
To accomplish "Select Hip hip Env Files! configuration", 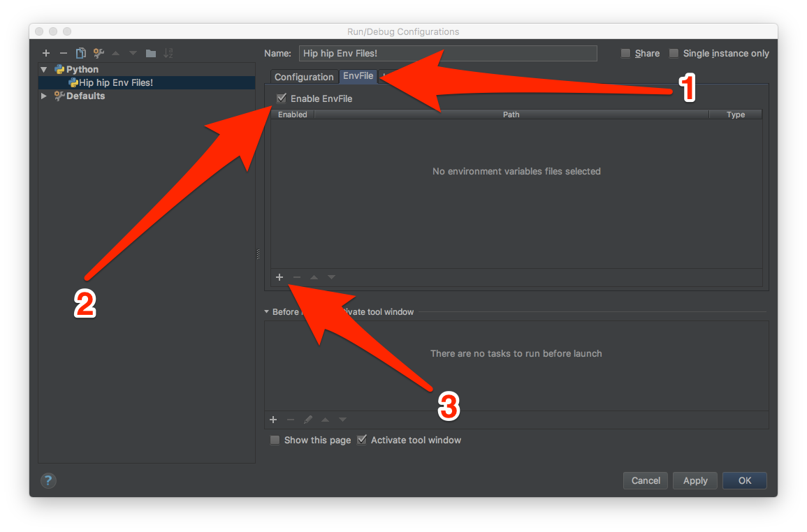I will [147, 82].
